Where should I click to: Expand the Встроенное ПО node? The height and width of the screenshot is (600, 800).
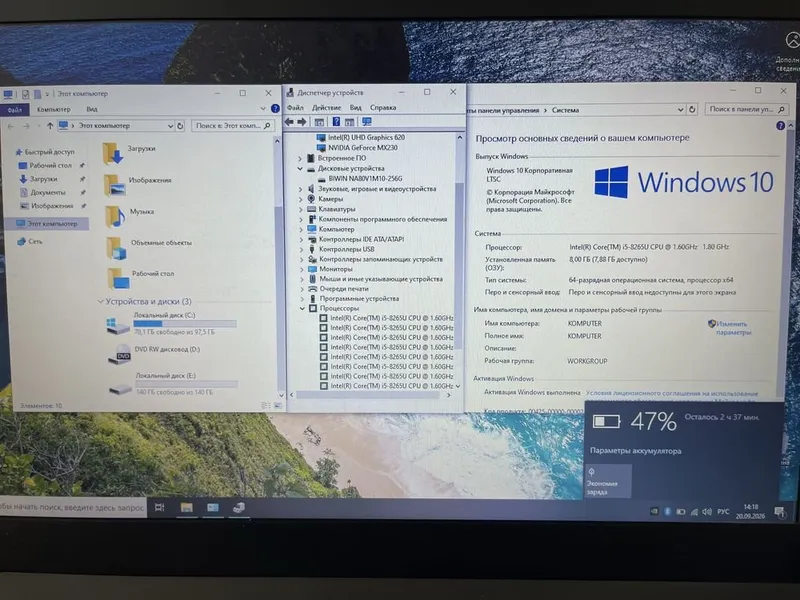point(301,158)
